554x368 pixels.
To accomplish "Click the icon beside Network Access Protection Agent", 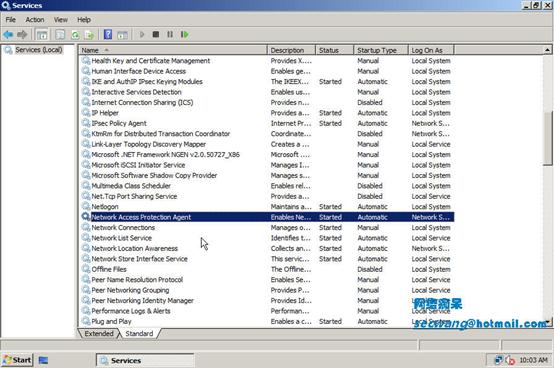I will pos(86,216).
